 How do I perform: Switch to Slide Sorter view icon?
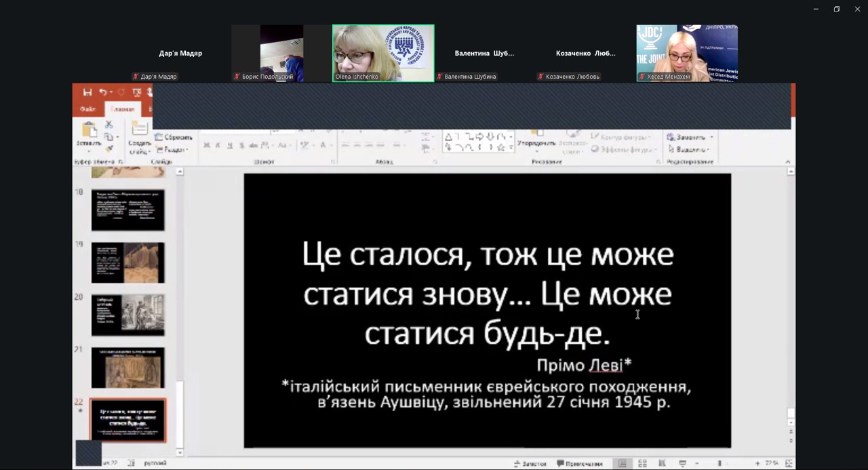[642, 464]
